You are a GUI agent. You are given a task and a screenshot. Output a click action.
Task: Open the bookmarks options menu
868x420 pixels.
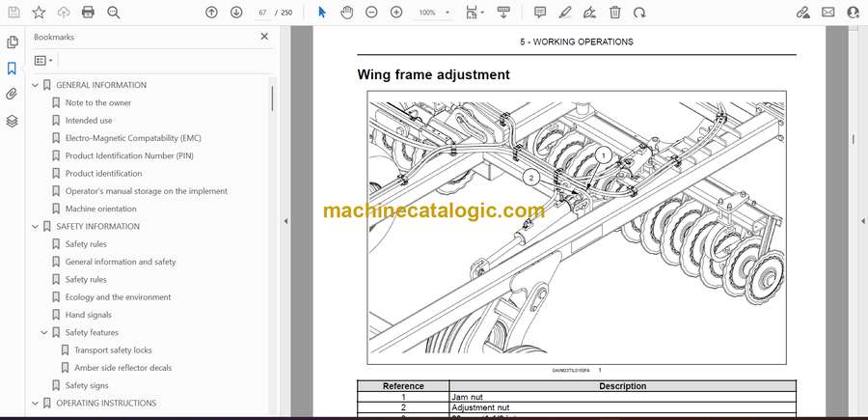pos(43,60)
